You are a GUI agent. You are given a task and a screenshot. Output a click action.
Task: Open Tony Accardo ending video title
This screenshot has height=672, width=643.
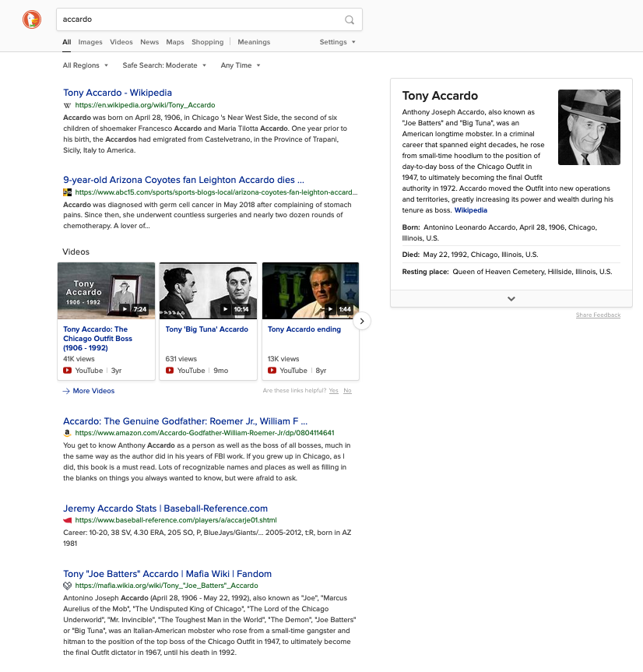[x=304, y=329]
